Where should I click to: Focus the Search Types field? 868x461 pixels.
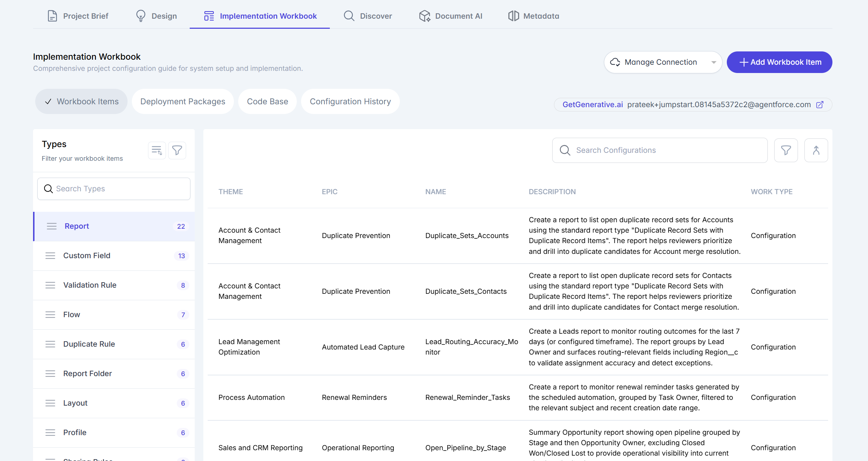tap(114, 189)
